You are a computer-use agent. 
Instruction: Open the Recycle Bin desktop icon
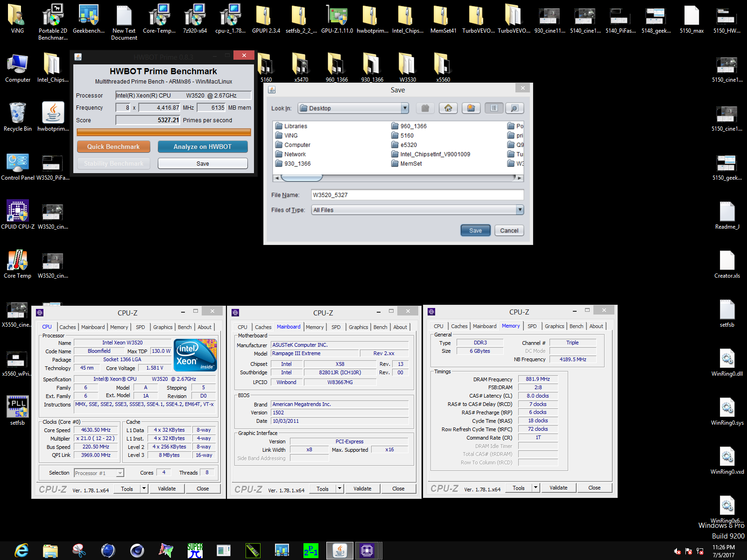click(18, 117)
